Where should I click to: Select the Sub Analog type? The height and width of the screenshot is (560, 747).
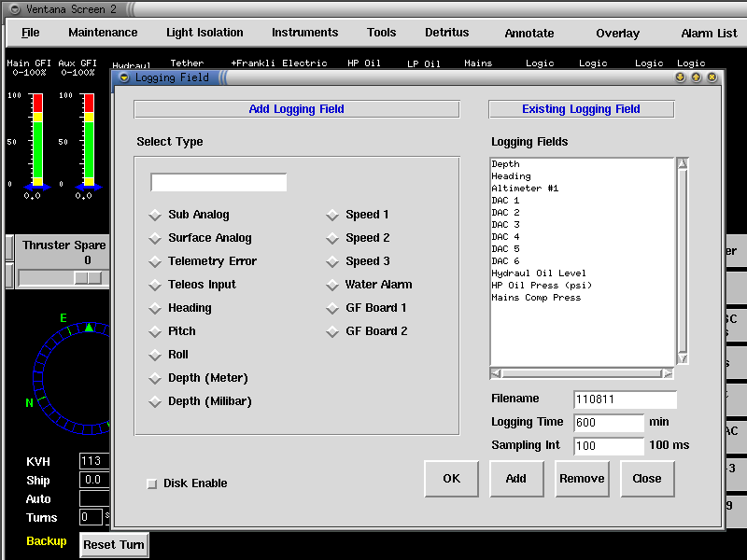click(x=155, y=216)
